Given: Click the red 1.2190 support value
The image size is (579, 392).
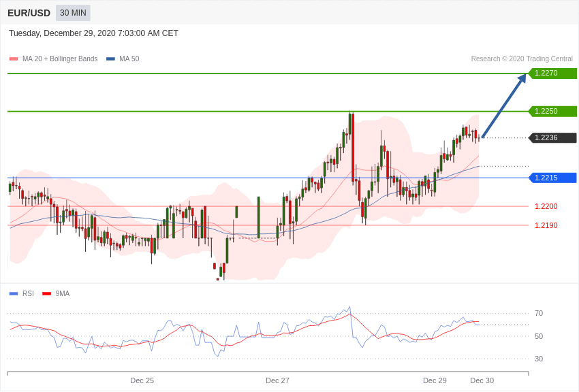Looking at the screenshot, I should pos(546,225).
